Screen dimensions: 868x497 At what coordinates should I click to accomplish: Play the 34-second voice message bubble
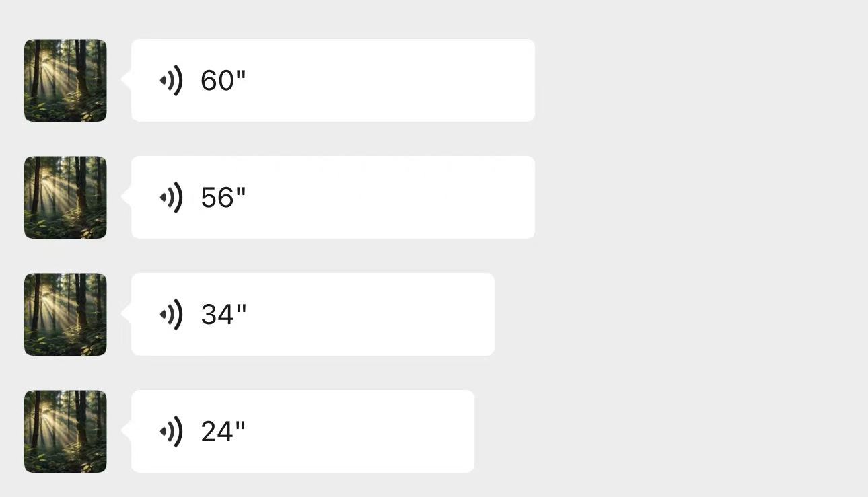point(350,315)
